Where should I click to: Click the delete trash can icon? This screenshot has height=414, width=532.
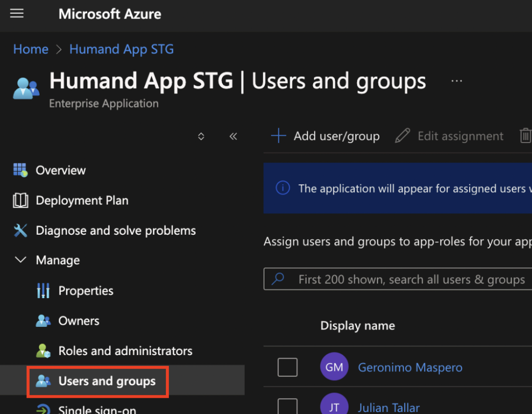(x=525, y=136)
